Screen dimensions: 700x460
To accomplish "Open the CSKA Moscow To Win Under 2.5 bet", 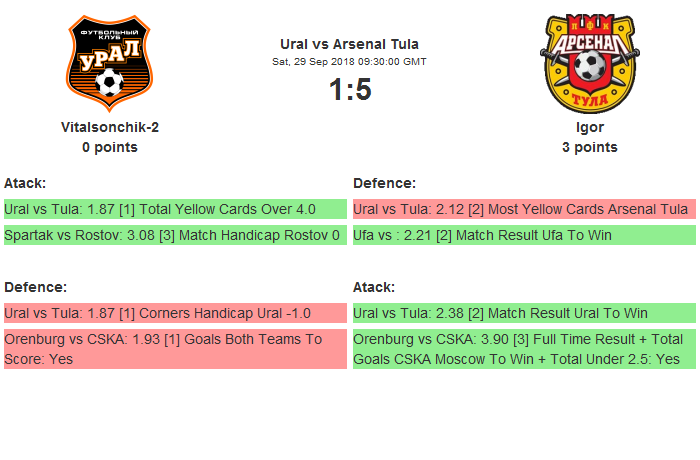I will coord(524,348).
